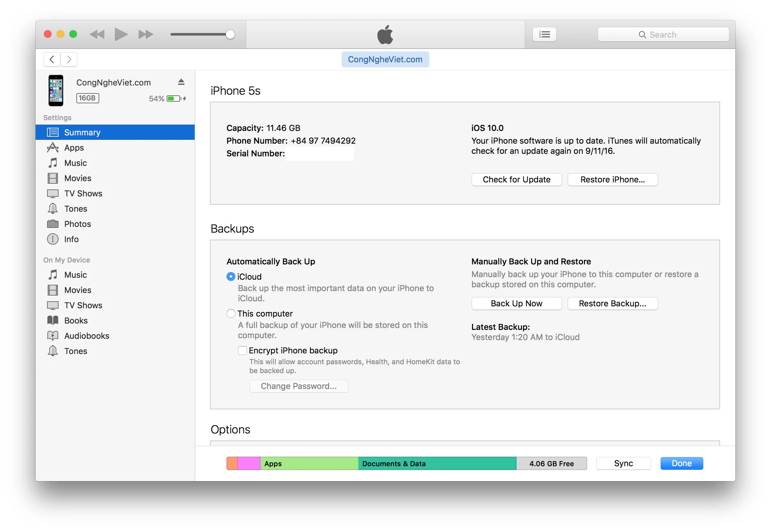
Task: Click the rewind playback button
Action: click(97, 34)
